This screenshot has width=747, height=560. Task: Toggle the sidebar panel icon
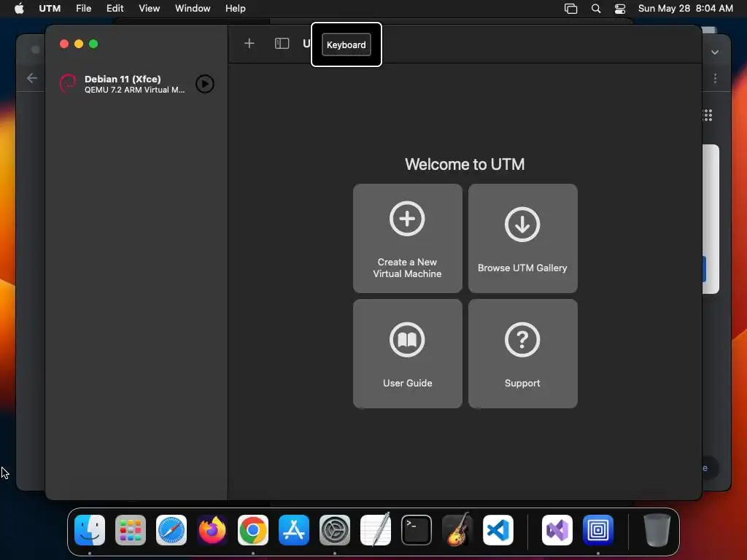click(x=282, y=44)
